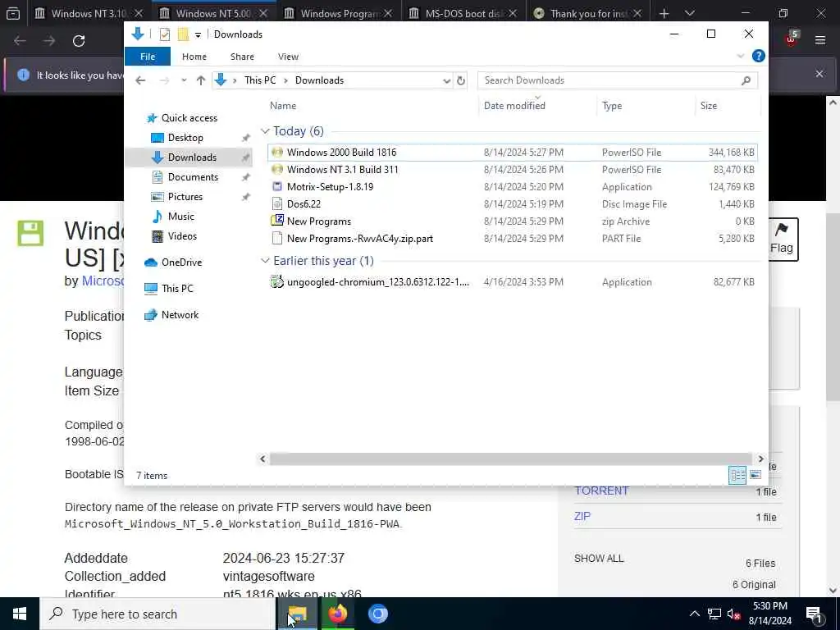840x630 pixels.
Task: Open the File ribbon tab
Action: [x=148, y=57]
